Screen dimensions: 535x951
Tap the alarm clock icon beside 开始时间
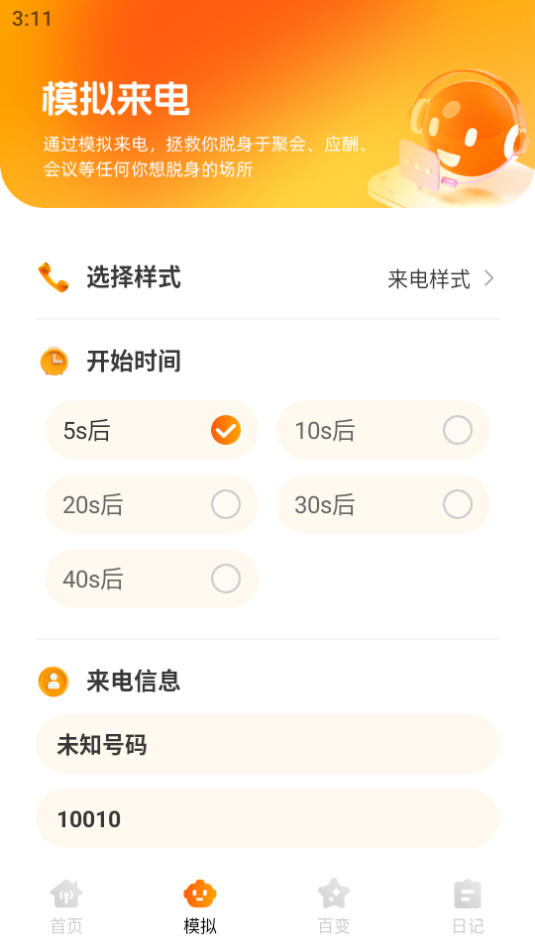54,361
